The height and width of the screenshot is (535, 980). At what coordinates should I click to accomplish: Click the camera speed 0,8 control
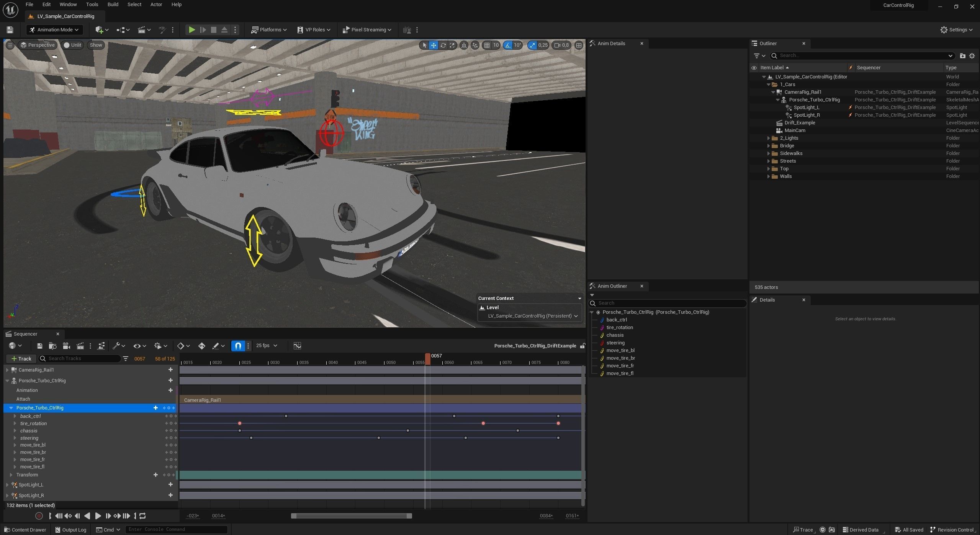561,45
